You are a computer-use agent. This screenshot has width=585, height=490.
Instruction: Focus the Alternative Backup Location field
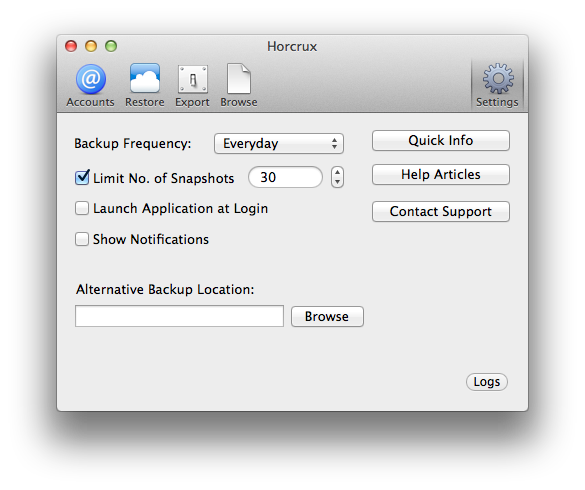tap(179, 316)
